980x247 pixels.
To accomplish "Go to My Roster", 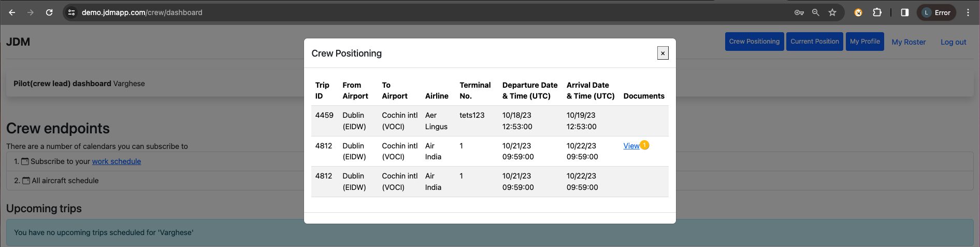I will point(909,42).
